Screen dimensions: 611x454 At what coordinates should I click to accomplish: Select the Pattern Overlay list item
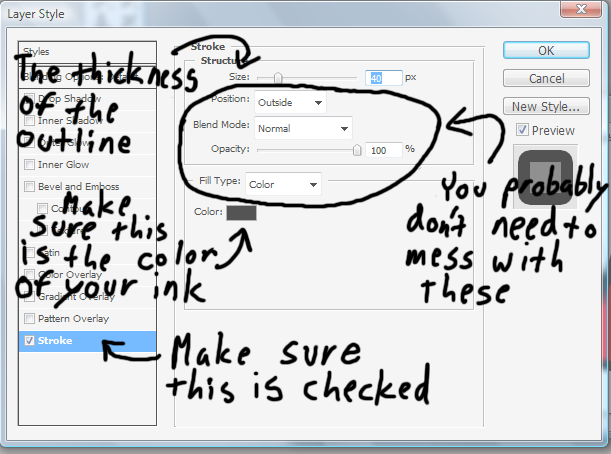73,319
